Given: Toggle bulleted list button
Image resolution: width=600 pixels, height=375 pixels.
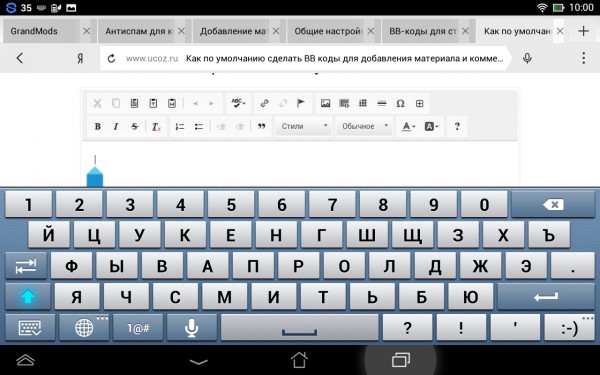Looking at the screenshot, I should click(199, 127).
